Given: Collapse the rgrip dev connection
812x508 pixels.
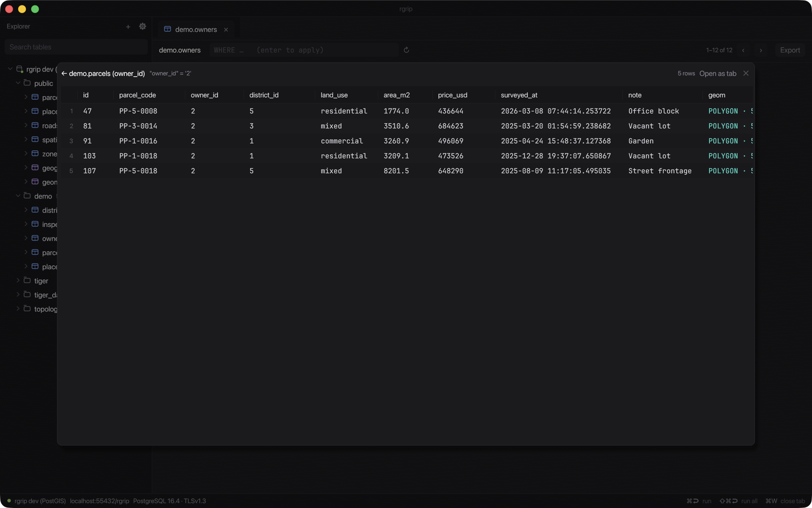Looking at the screenshot, I should (x=10, y=69).
